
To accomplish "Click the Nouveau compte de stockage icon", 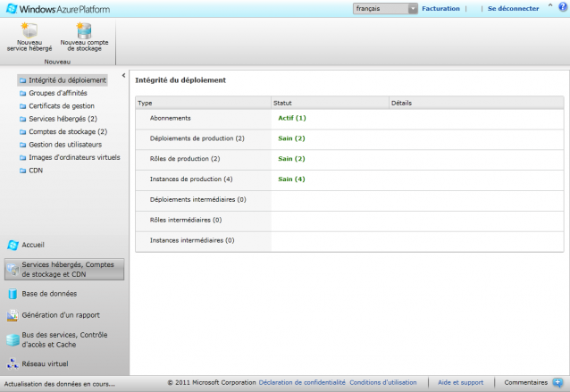I will (84, 30).
